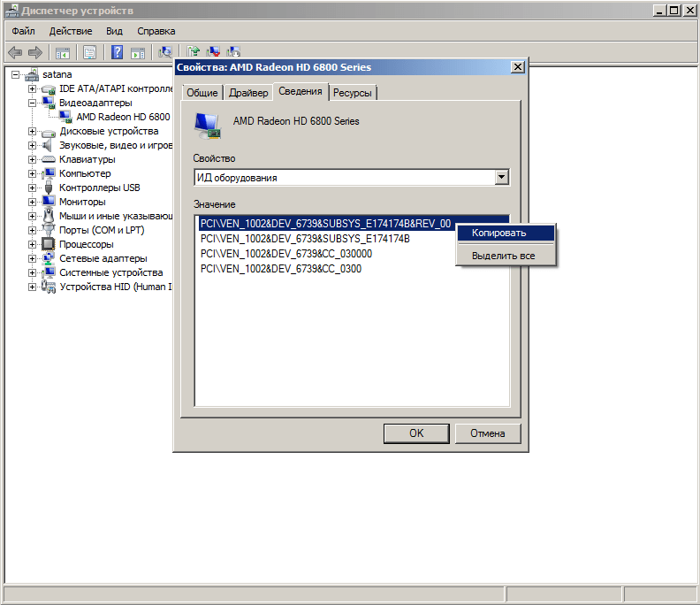Scan for hardware changes toolbar icon
The image size is (700, 605).
[165, 52]
